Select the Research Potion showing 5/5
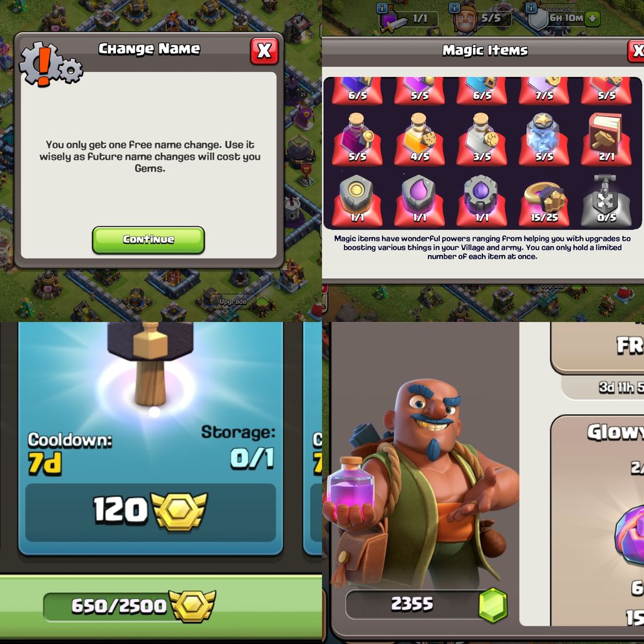The width and height of the screenshot is (644, 644). (x=357, y=138)
